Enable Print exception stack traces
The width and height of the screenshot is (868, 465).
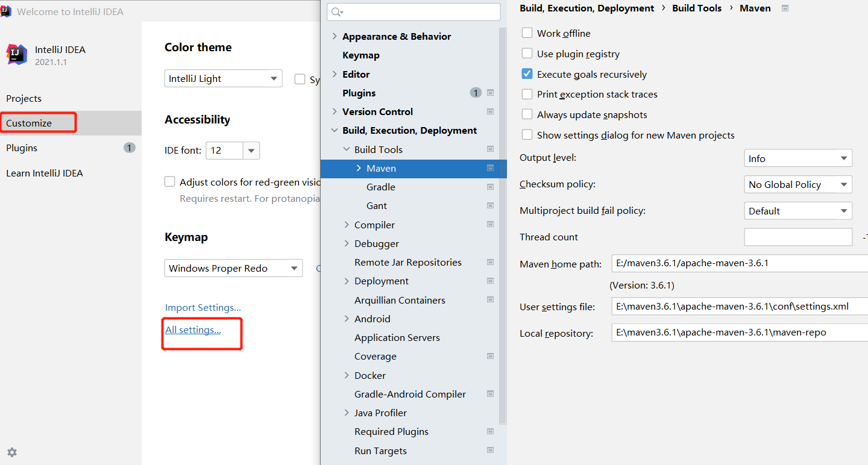[527, 94]
